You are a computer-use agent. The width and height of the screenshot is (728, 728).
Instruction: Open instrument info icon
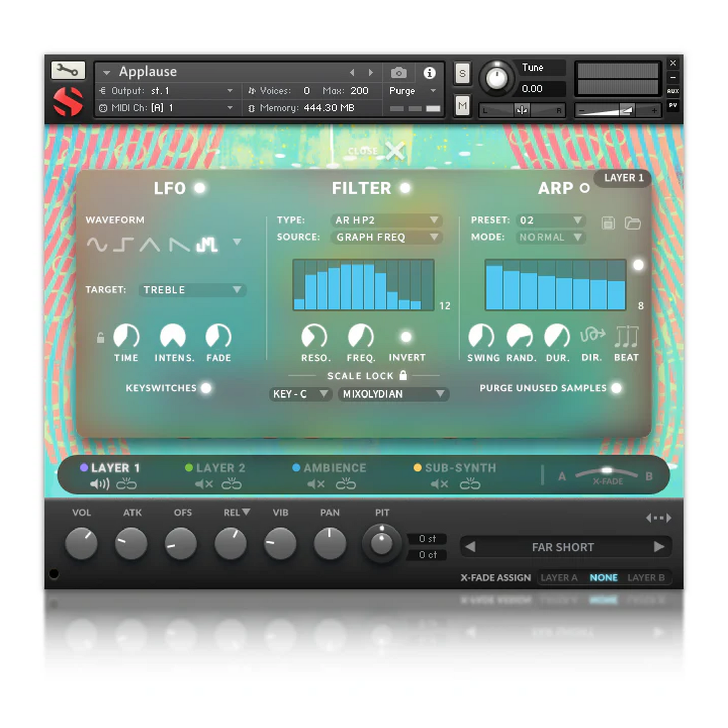pos(429,73)
